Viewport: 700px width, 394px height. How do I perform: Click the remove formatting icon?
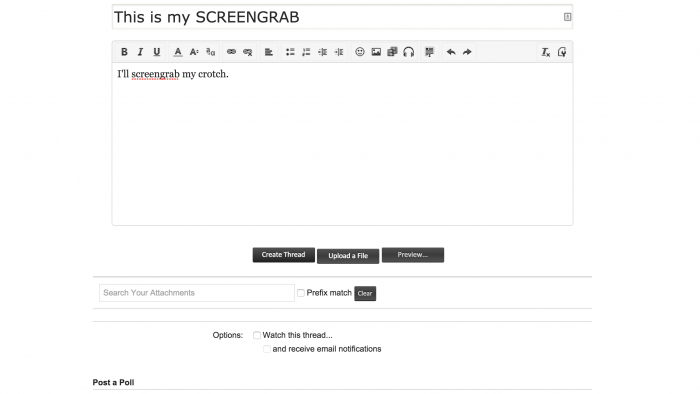click(546, 52)
